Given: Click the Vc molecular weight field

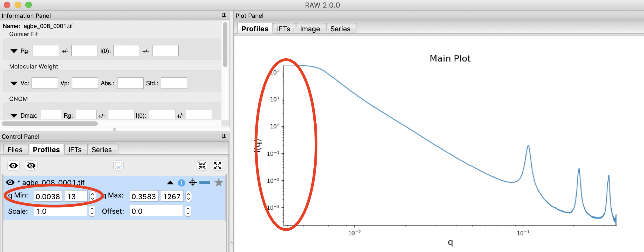Looking at the screenshot, I should coord(45,83).
